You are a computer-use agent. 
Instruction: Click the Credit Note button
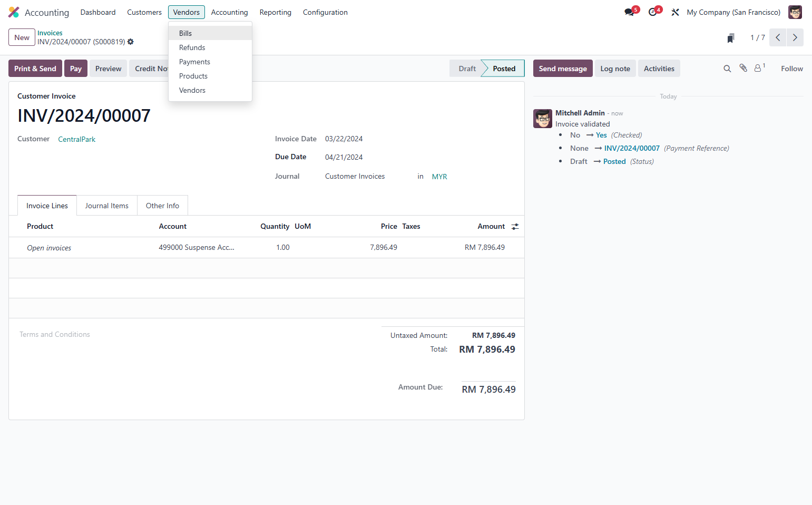[x=149, y=69]
